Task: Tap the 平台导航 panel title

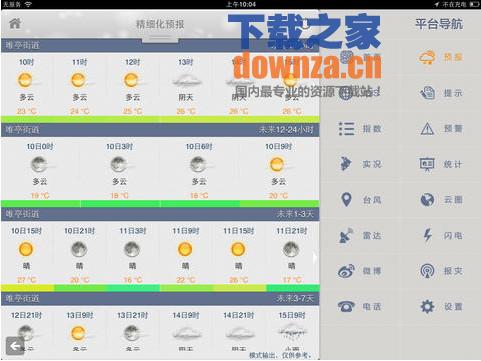Action: [439, 24]
